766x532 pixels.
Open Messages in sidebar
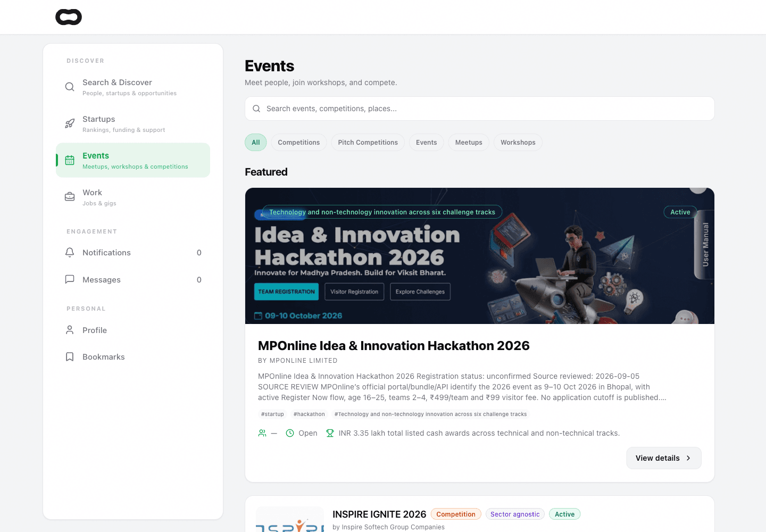[133, 279]
